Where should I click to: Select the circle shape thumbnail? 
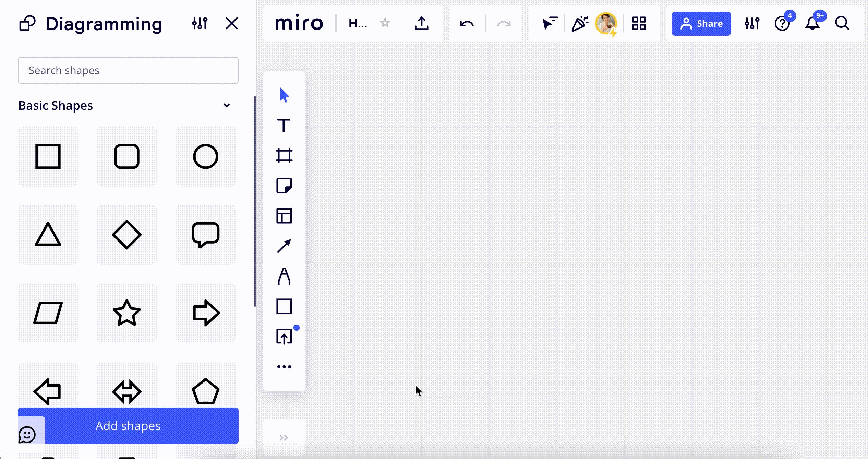click(206, 156)
